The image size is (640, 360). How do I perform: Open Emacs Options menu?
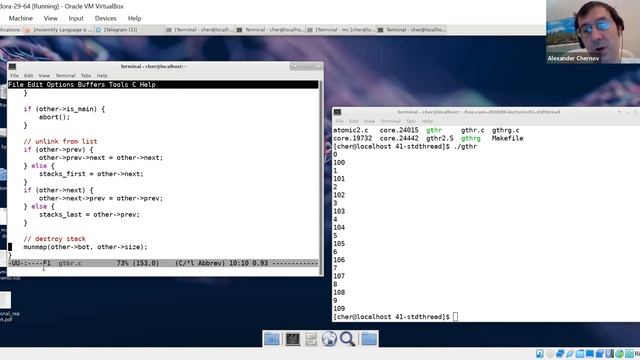pyautogui.click(x=60, y=84)
